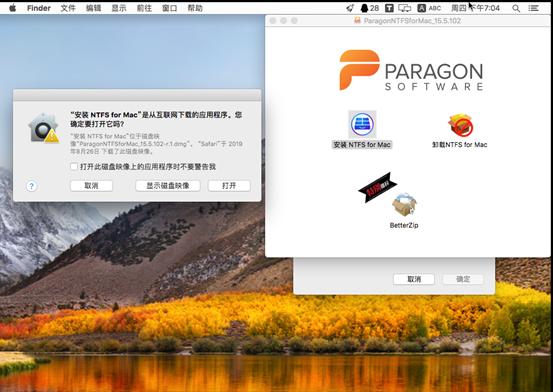
Task: Click the 显示磁盘映像 button
Action: click(168, 186)
